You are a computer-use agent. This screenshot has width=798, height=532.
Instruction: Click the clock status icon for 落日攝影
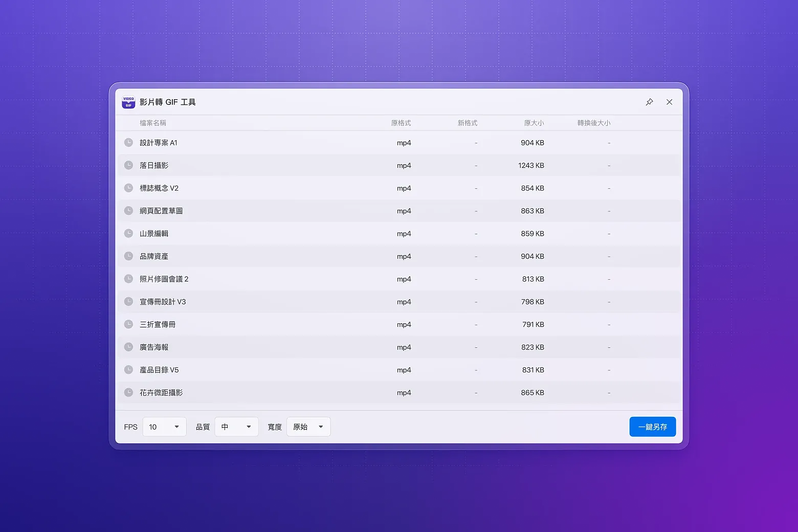tap(129, 165)
